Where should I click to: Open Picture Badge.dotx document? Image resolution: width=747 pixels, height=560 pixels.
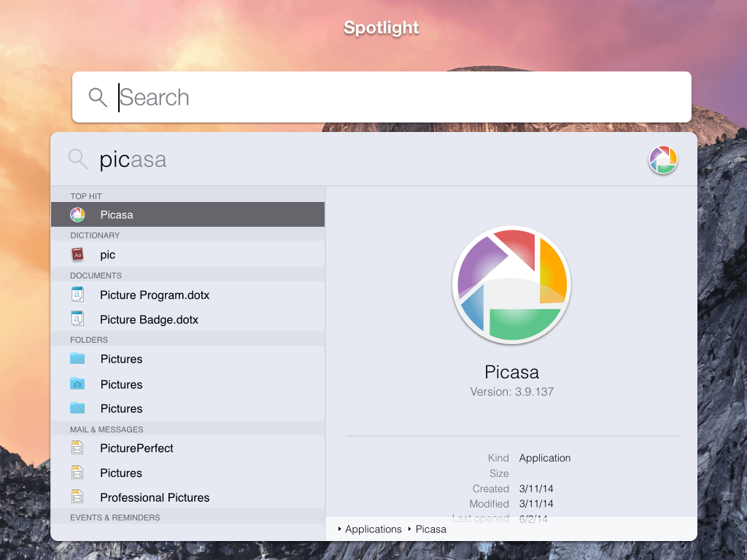tap(187, 319)
